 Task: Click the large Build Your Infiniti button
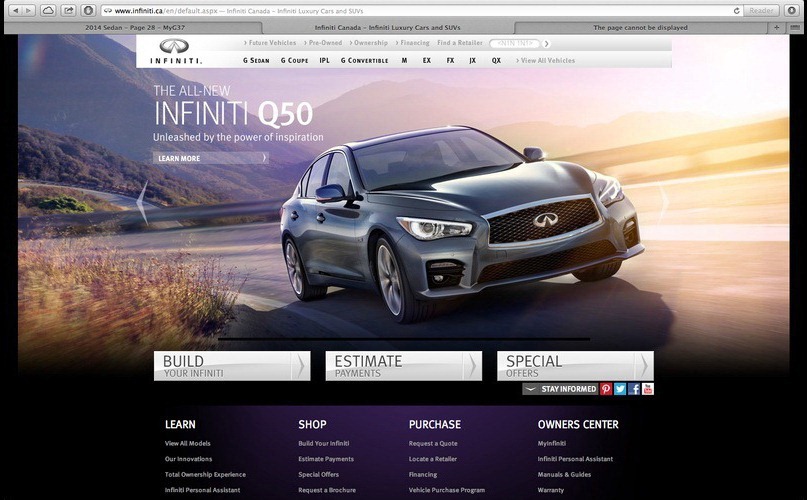point(232,366)
